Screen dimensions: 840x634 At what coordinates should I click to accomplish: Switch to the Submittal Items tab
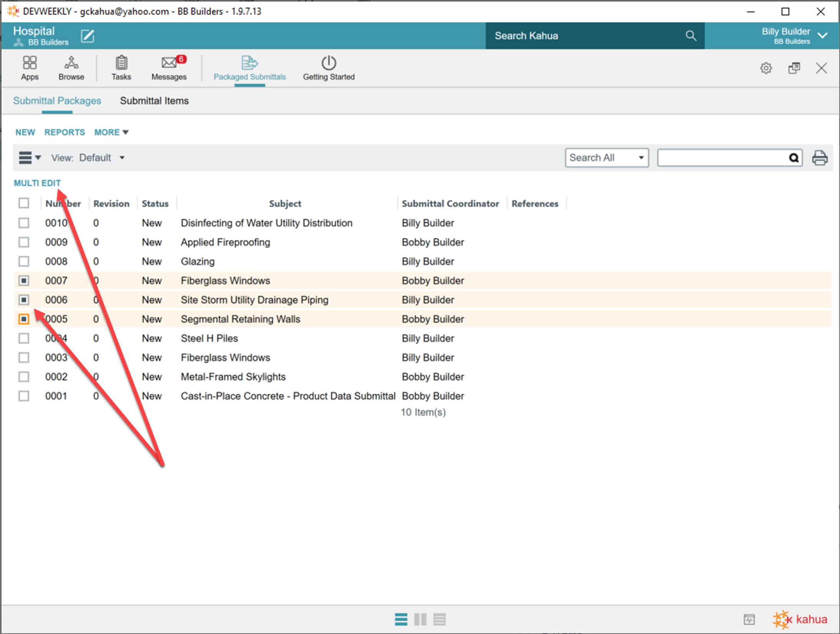point(154,101)
